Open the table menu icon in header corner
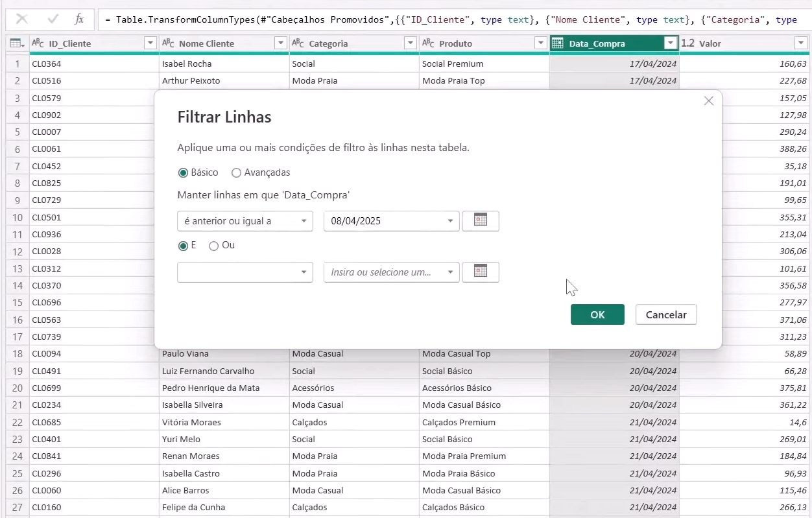Image resolution: width=812 pixels, height=518 pixels. tap(17, 43)
